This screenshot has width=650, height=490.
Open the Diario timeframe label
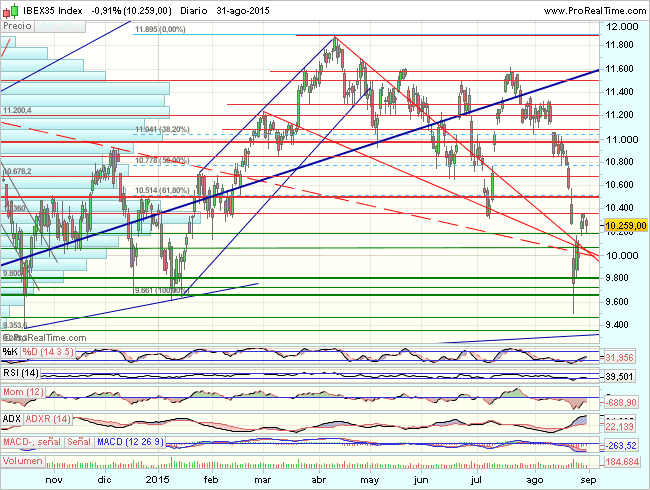tap(194, 11)
